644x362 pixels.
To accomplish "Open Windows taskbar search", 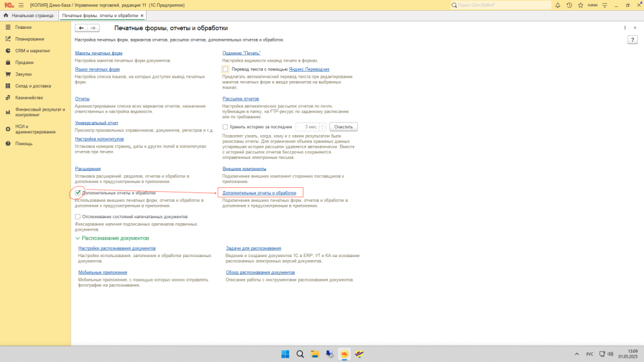I will pos(300,354).
